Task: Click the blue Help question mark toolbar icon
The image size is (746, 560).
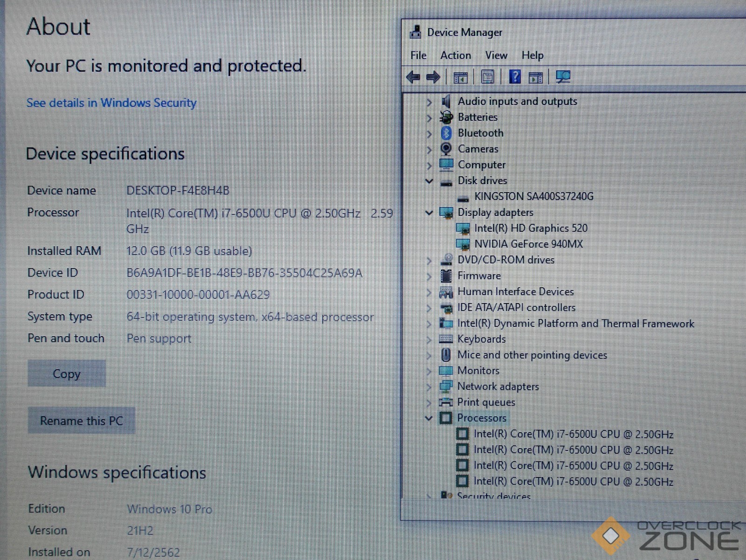Action: coord(515,76)
